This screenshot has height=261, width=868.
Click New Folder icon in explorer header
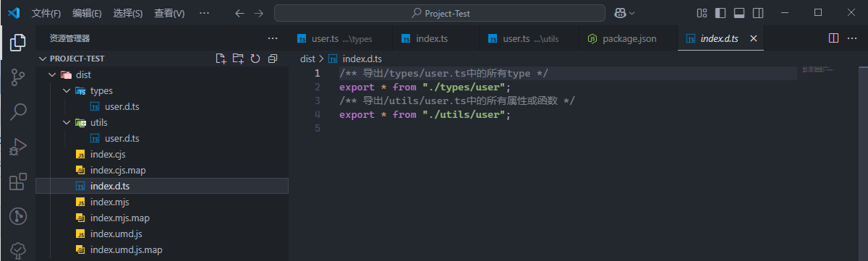pos(239,59)
